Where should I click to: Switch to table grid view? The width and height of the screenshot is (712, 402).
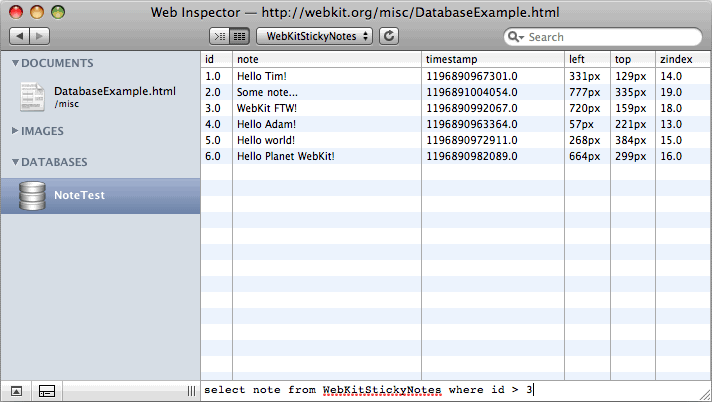coord(240,36)
